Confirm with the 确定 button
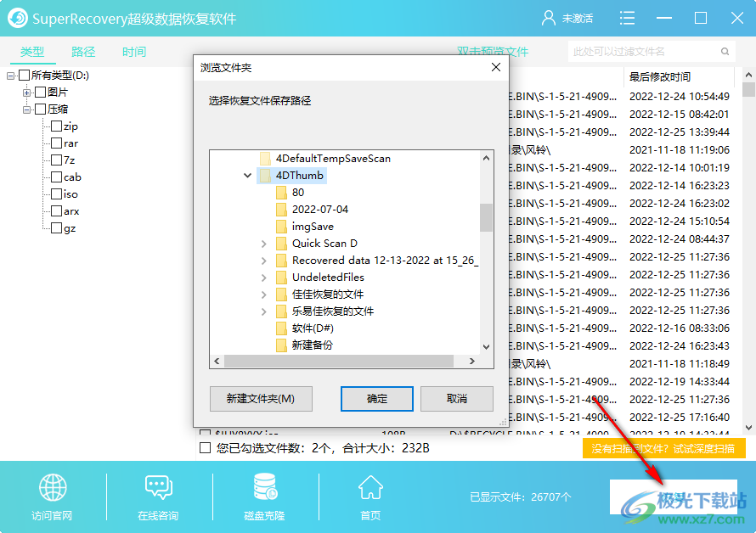Image resolution: width=756 pixels, height=533 pixels. click(x=377, y=399)
